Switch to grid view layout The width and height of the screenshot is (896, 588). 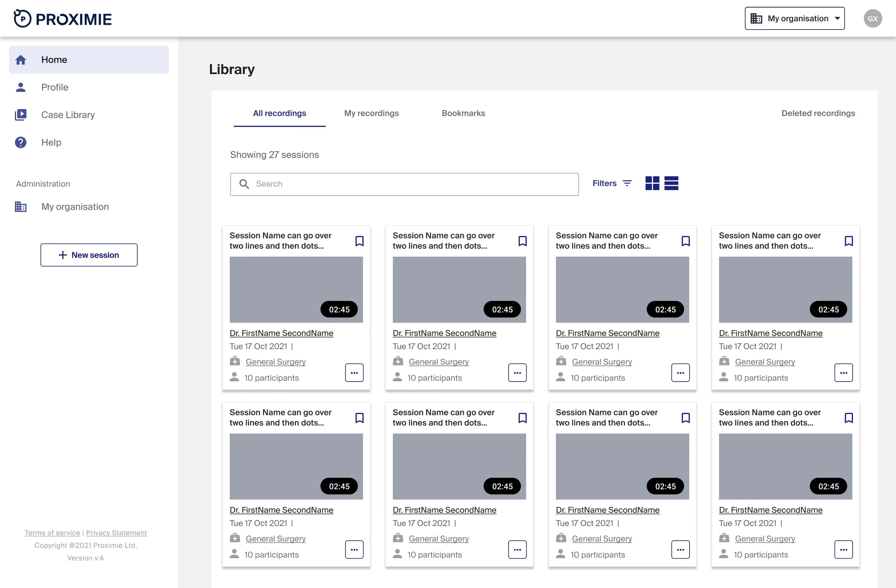[x=652, y=183]
